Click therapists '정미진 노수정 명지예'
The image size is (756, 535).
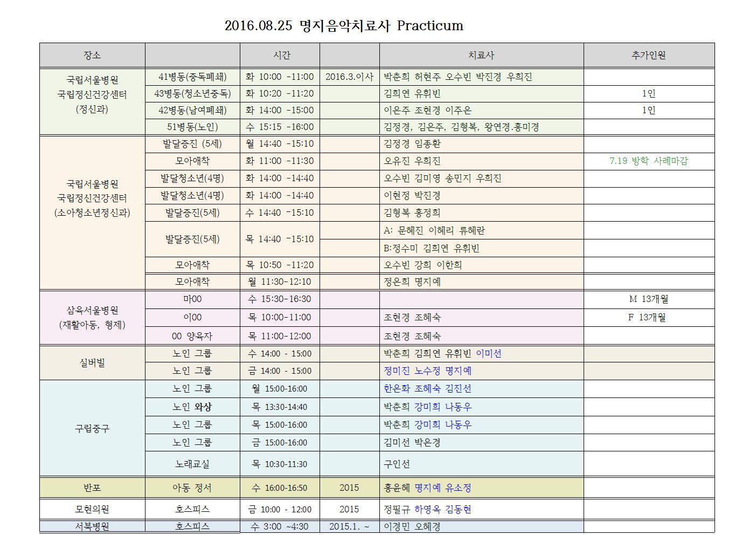(x=427, y=371)
